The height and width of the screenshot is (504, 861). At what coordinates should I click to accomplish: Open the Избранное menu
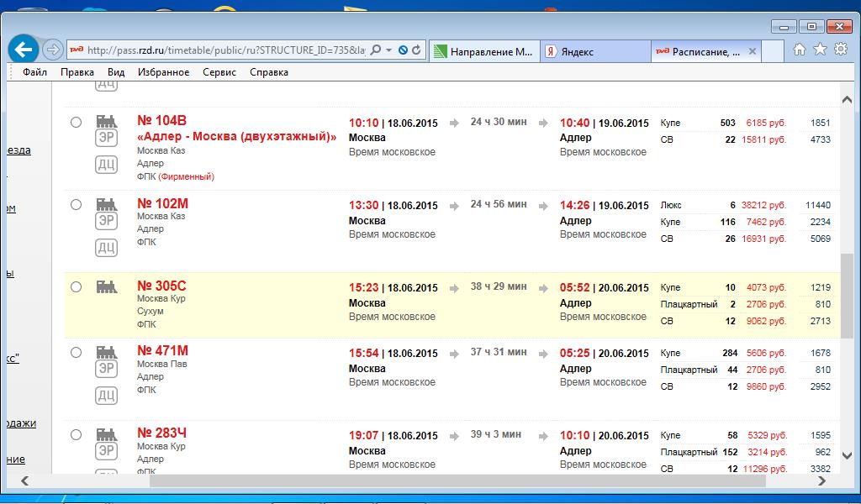point(163,72)
